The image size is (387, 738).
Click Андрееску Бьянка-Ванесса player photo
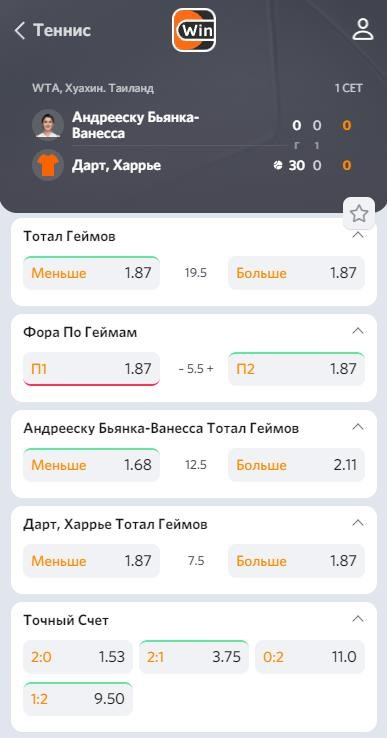tap(48, 125)
